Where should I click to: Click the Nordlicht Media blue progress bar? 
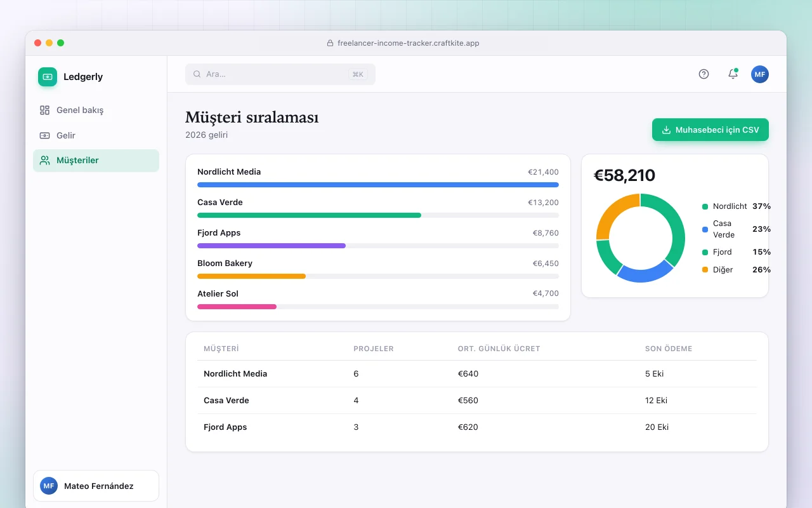coord(378,185)
